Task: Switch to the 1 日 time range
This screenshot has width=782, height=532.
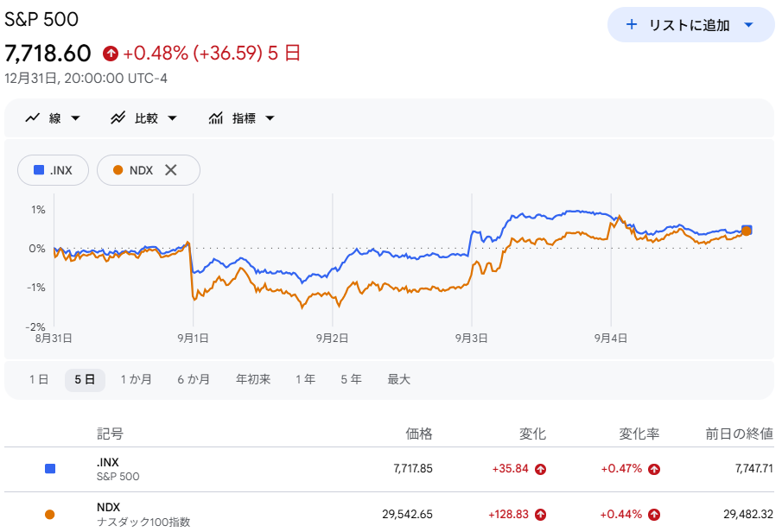Action: (39, 379)
